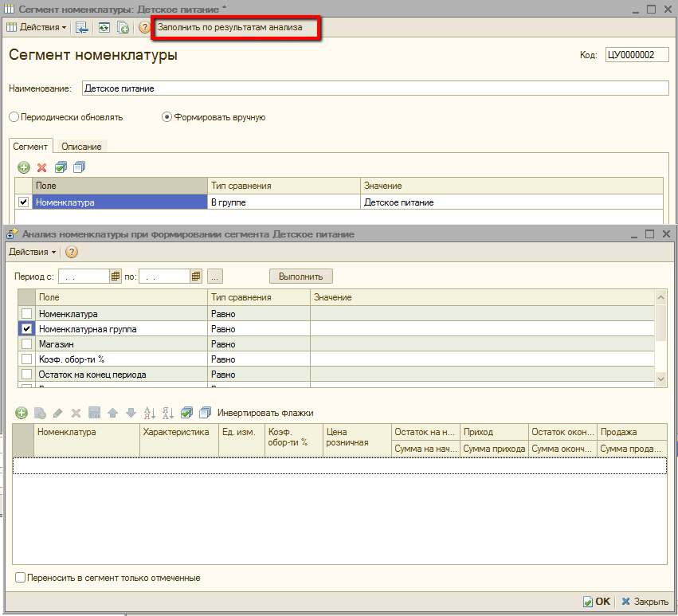This screenshot has height=616, width=678.
Task: Click the green add row icon in the Сегмент tab
Action: pyautogui.click(x=23, y=167)
